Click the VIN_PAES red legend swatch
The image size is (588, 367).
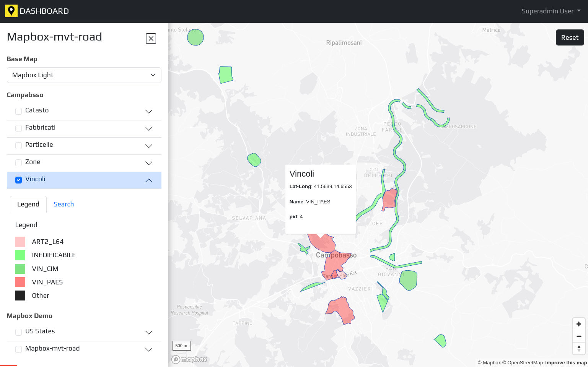[x=20, y=282]
